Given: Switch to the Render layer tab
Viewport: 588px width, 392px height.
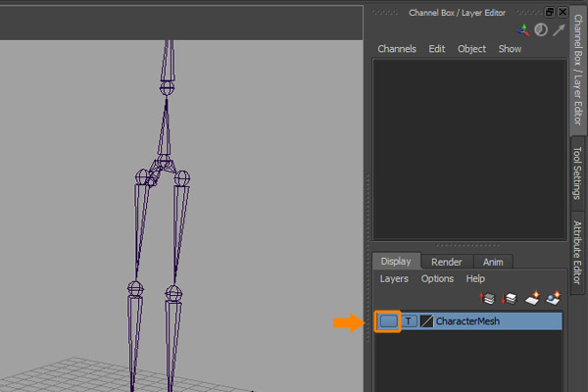Looking at the screenshot, I should (x=447, y=262).
